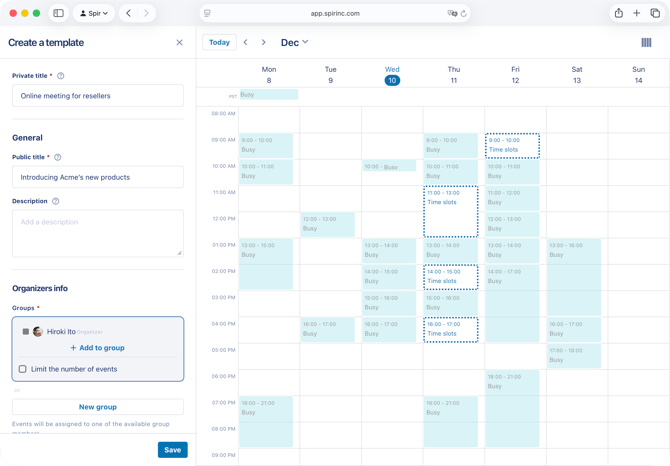This screenshot has width=670, height=466.
Task: Click the help icon next to Public title
Action: (x=57, y=157)
